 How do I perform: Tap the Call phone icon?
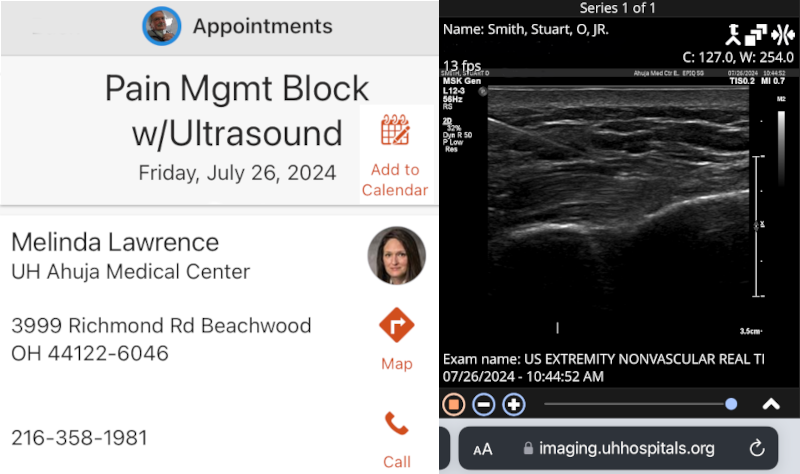(396, 424)
